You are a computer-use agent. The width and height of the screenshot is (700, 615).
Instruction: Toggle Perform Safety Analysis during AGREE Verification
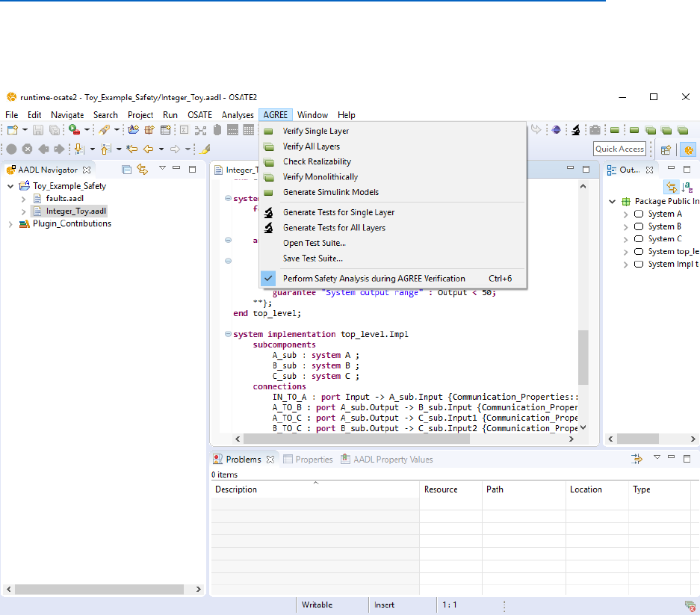[x=374, y=278]
